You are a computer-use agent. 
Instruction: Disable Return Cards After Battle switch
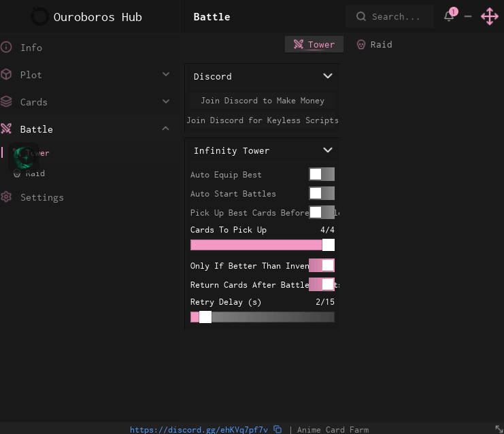tap(322, 284)
